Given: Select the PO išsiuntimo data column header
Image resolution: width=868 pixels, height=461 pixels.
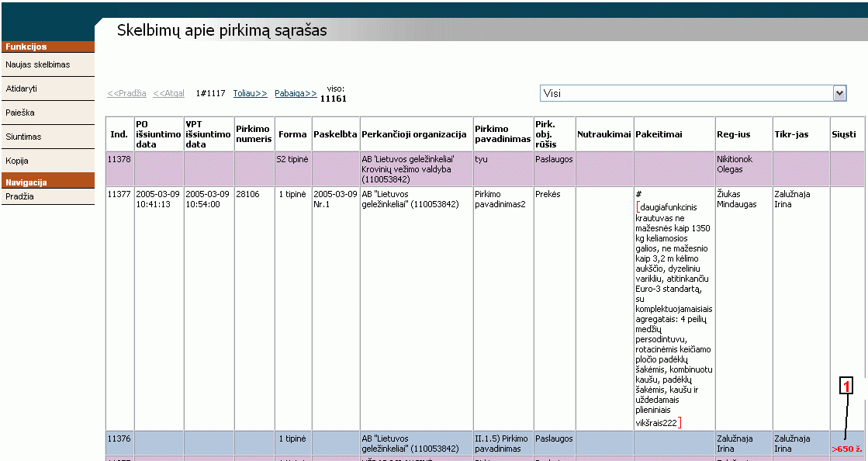Looking at the screenshot, I should tap(159, 134).
